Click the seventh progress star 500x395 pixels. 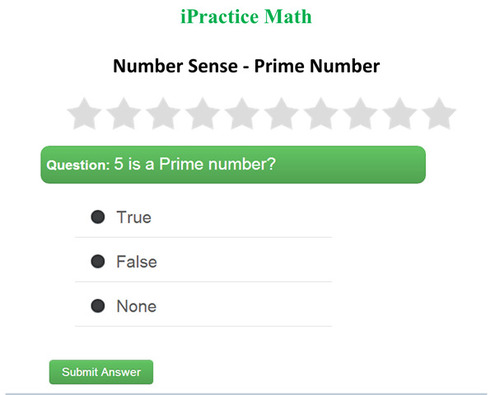321,114
